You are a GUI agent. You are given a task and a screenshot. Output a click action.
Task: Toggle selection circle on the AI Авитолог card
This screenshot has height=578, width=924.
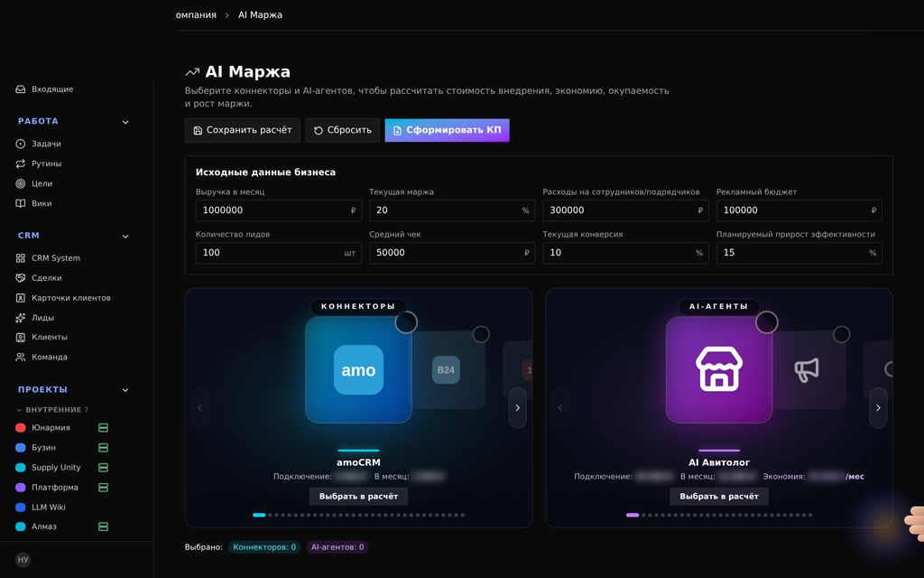point(767,322)
